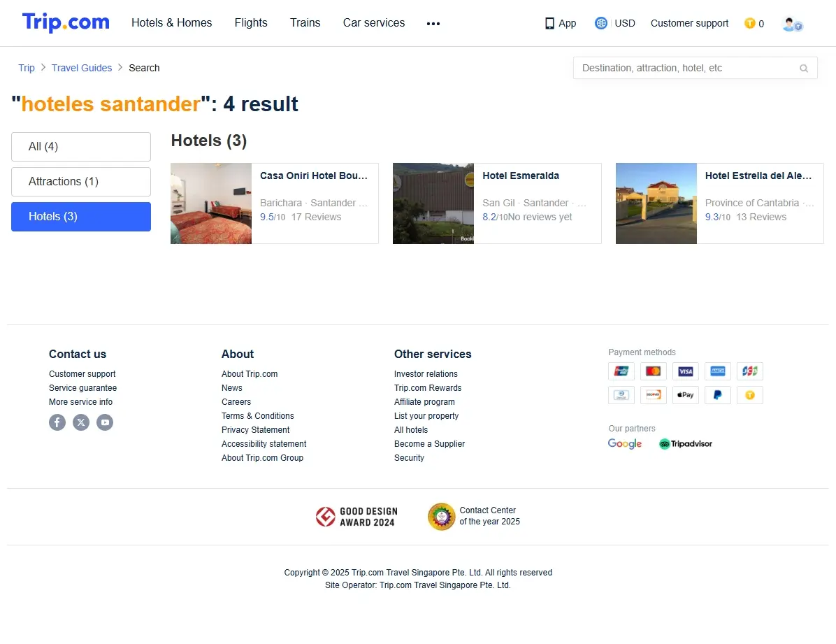Open the Privacy Statement link
The image size is (836, 644).
[255, 429]
